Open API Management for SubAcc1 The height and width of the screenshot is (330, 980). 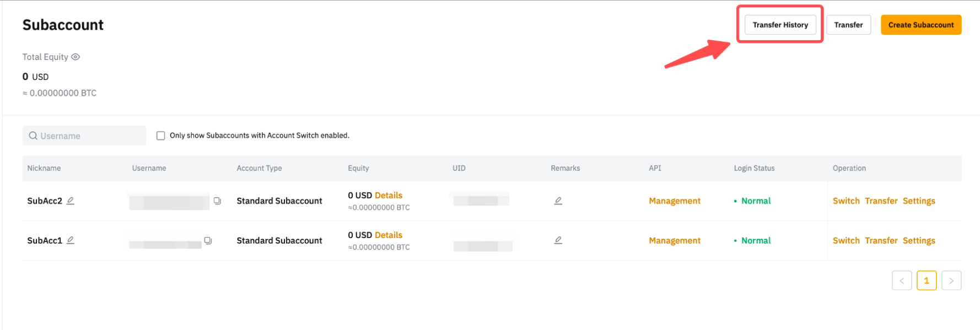tap(674, 241)
